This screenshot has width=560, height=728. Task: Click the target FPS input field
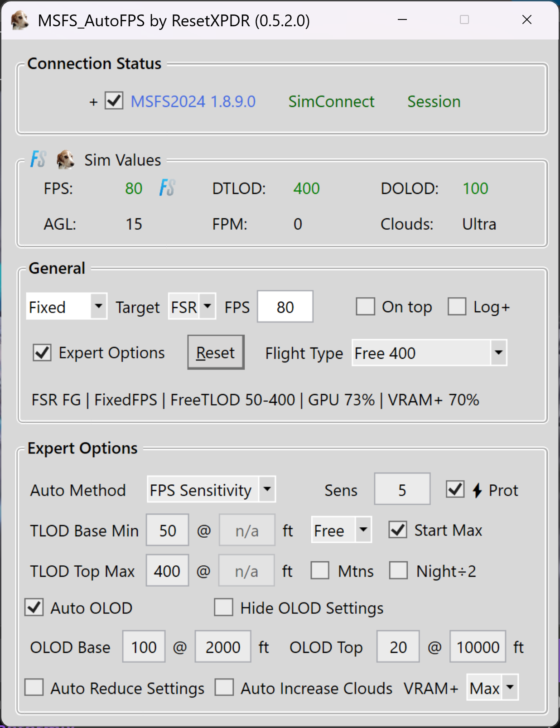tap(285, 307)
